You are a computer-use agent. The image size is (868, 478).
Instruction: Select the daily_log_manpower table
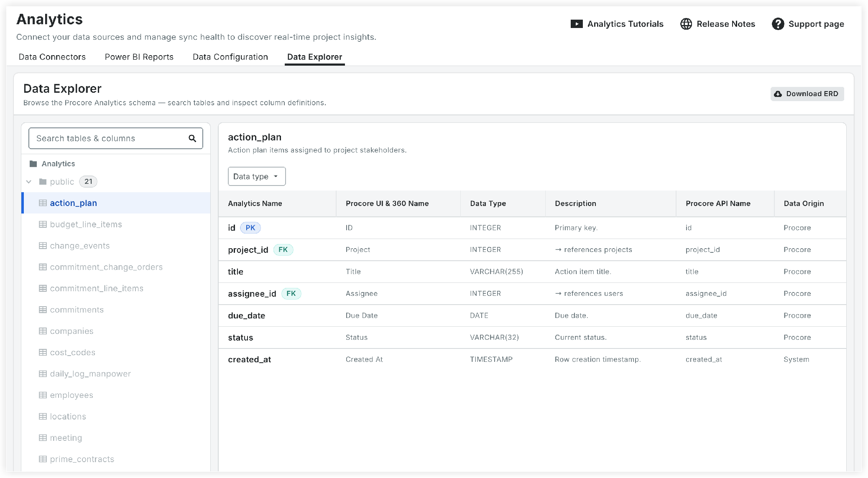[116, 374]
